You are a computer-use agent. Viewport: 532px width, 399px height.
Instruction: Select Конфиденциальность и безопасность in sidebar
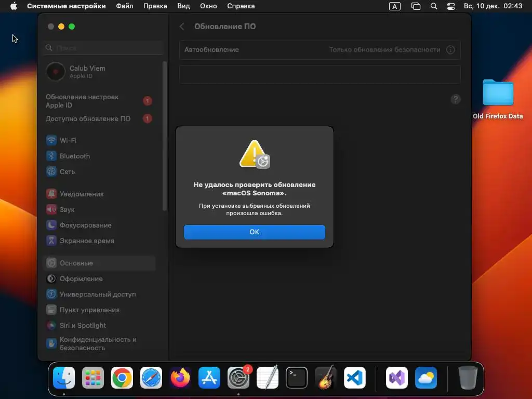point(99,344)
